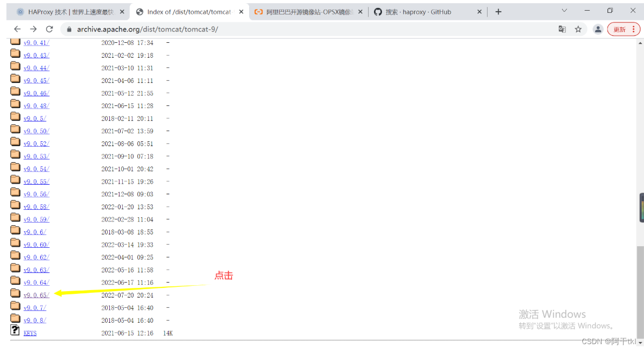
Task: Open the tab search dropdown arrow
Action: click(564, 11)
